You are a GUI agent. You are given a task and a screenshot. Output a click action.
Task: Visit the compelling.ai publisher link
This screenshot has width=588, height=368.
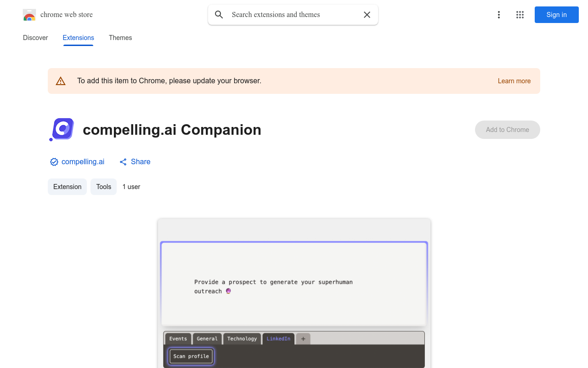pos(83,162)
